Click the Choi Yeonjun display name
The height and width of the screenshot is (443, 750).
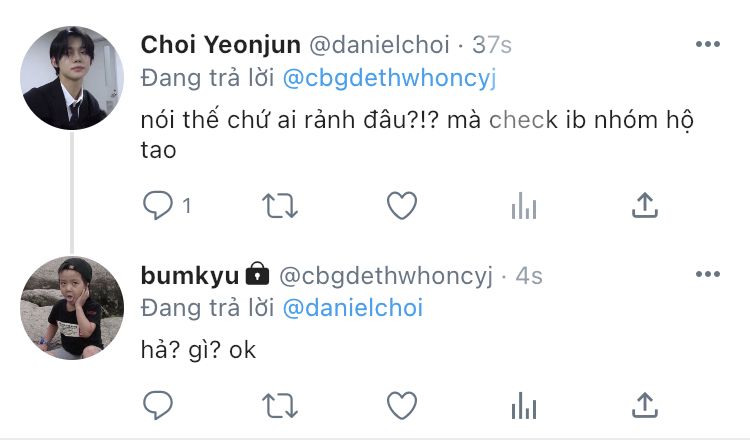click(221, 45)
